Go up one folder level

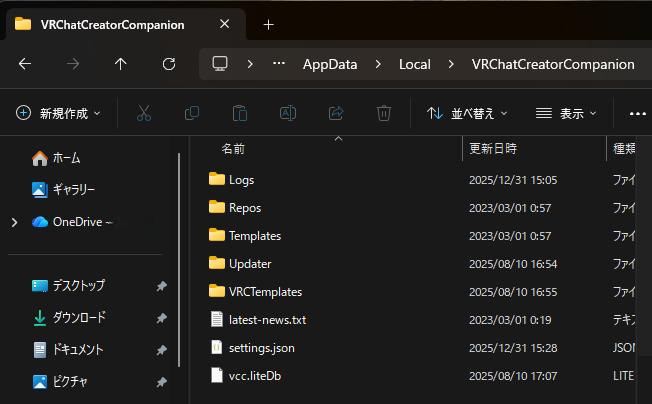[121, 64]
